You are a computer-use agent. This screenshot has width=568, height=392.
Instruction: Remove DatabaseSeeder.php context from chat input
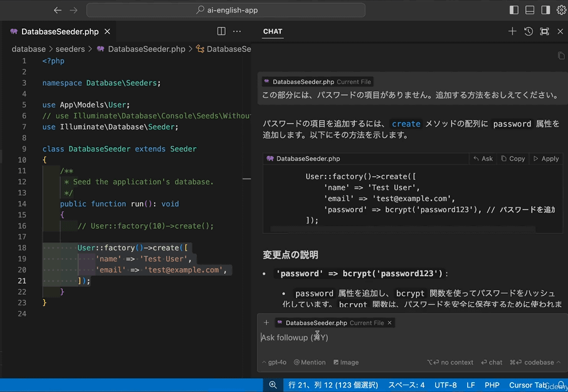[x=389, y=323]
